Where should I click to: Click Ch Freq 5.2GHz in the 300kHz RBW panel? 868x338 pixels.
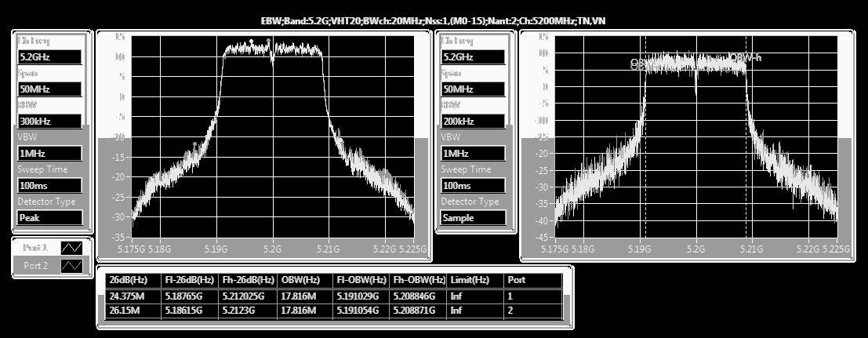pos(50,57)
